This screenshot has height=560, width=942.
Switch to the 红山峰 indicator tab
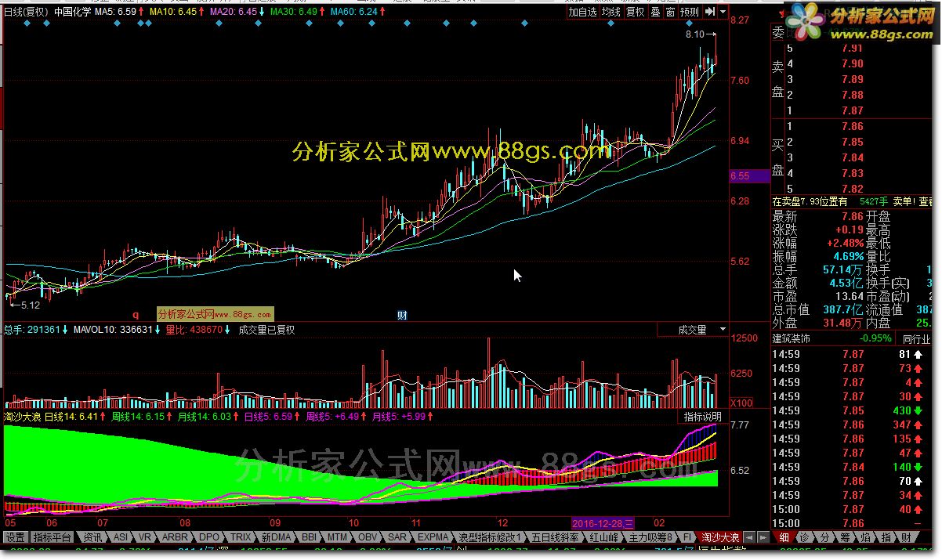click(x=605, y=537)
